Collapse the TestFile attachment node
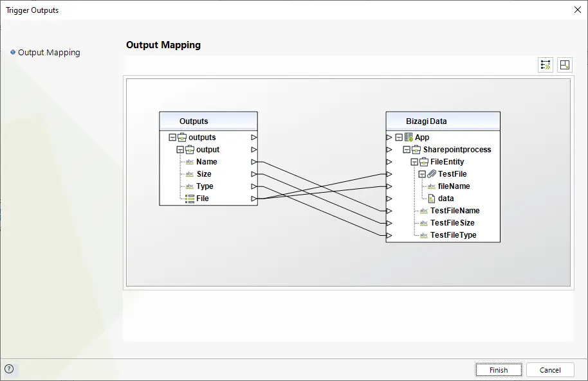Image resolution: width=588 pixels, height=381 pixels. pos(422,174)
